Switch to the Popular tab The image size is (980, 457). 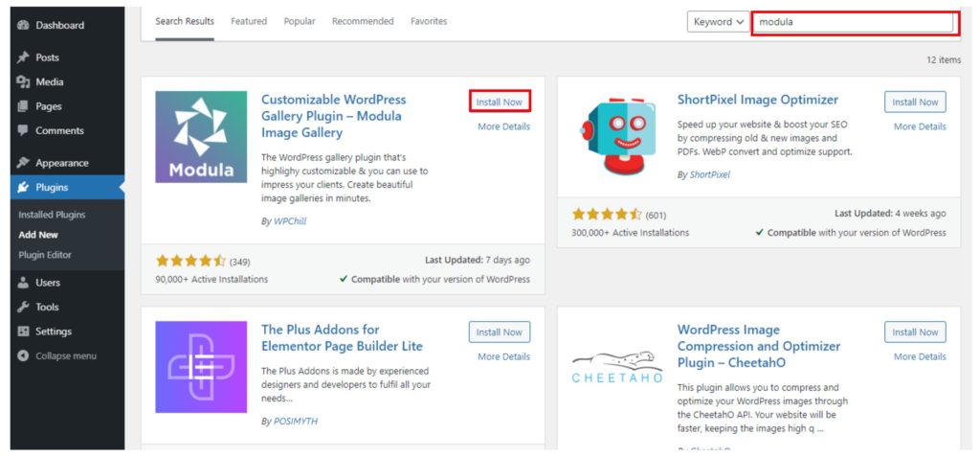[x=300, y=21]
